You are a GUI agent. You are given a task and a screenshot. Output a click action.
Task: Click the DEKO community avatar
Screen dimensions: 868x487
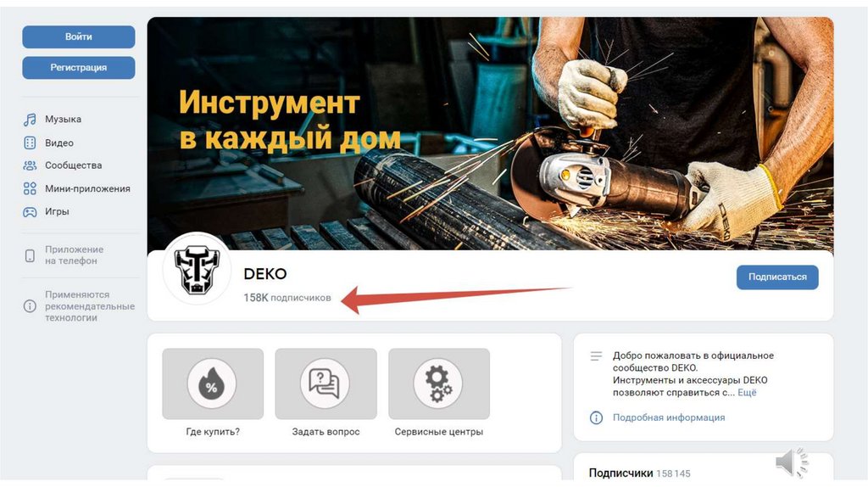tap(197, 270)
